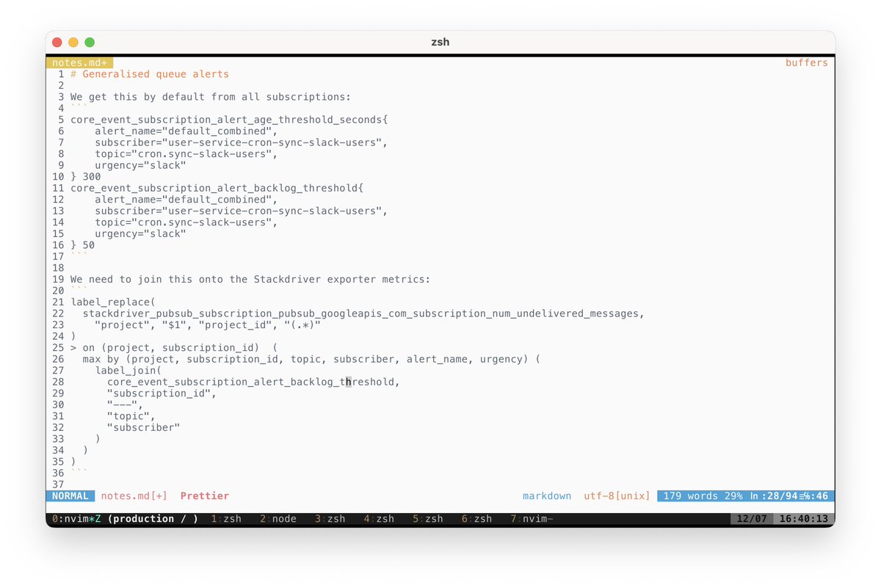Click core_event_subscription_alert_backlog_threshold on line 28
This screenshot has width=881, height=588.
[250, 382]
